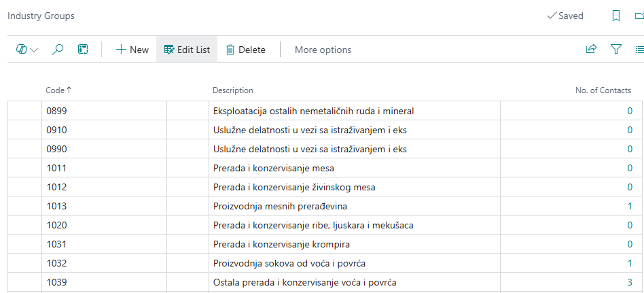Open the Copilot dropdown in the toolbar

[26, 50]
